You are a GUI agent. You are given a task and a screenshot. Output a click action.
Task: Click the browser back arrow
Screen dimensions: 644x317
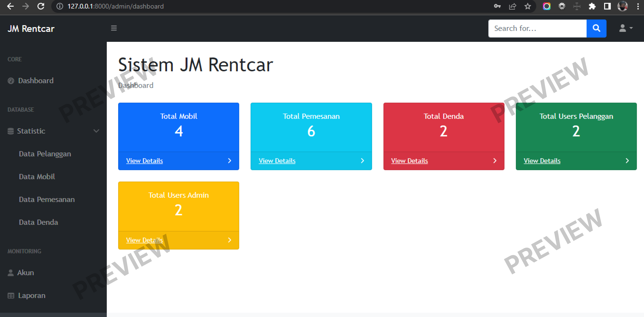10,6
